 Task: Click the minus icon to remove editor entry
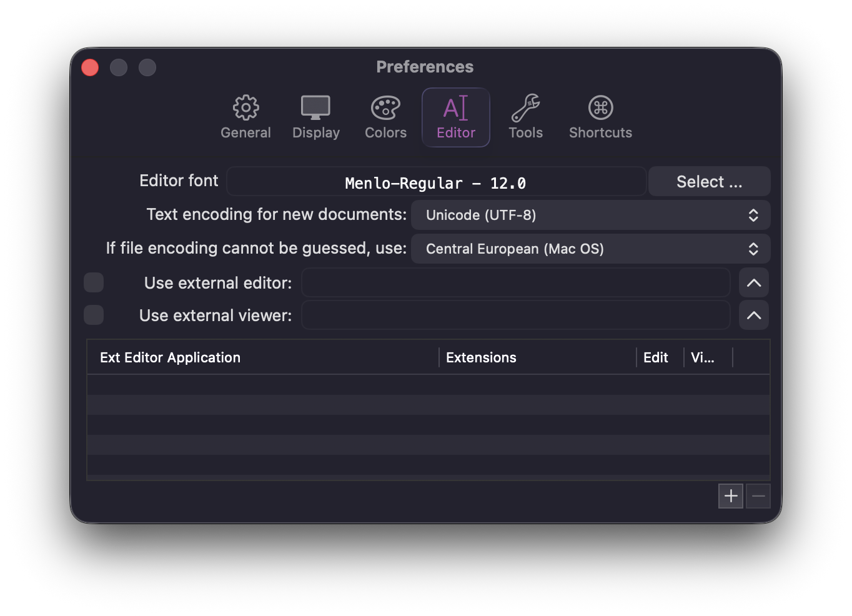[758, 495]
